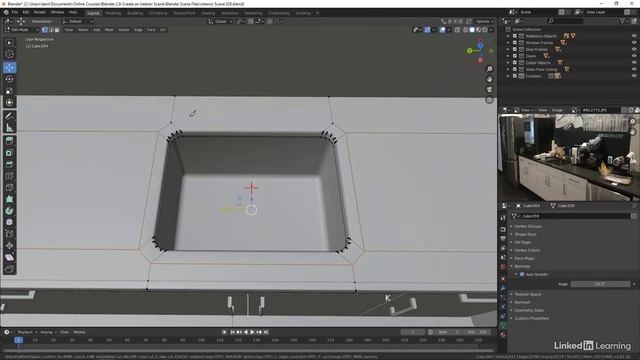Open the Options button in viewport header
The height and width of the screenshot is (360, 640).
(x=484, y=21)
